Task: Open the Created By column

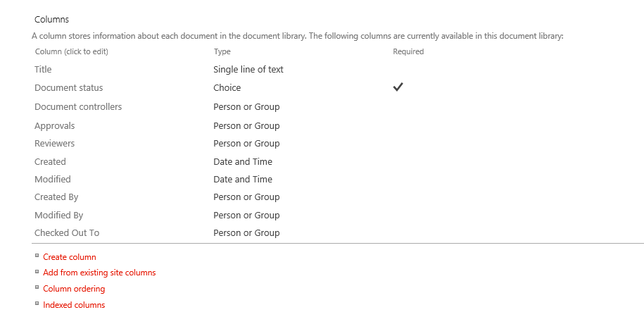Action: [x=56, y=197]
